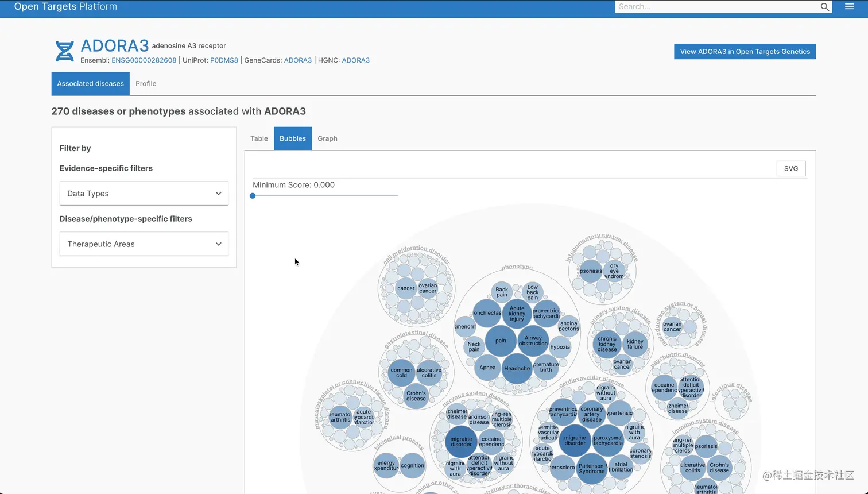Screen dimensions: 868x494
Task: Open Ensembl link ENSG00000282608
Action: tap(144, 60)
